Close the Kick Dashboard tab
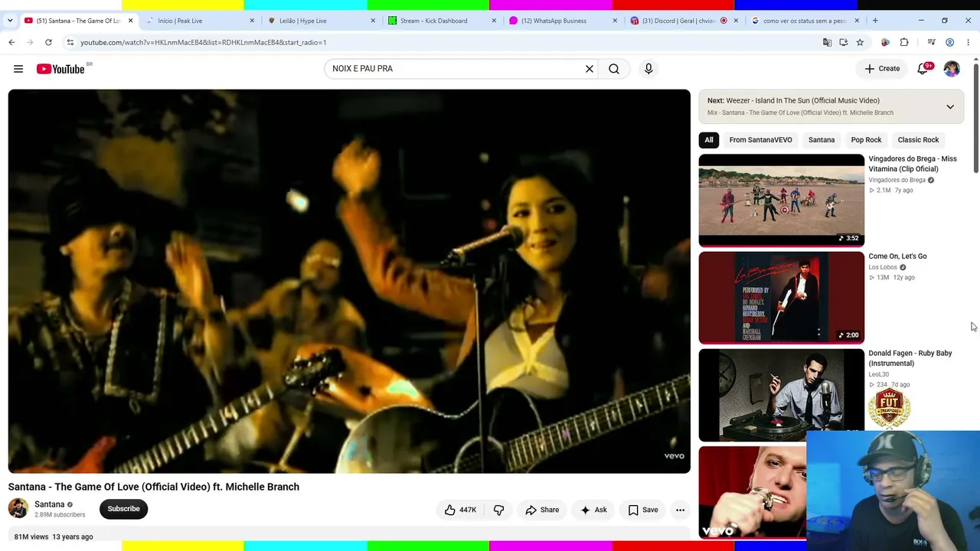This screenshot has height=551, width=980. (494, 21)
